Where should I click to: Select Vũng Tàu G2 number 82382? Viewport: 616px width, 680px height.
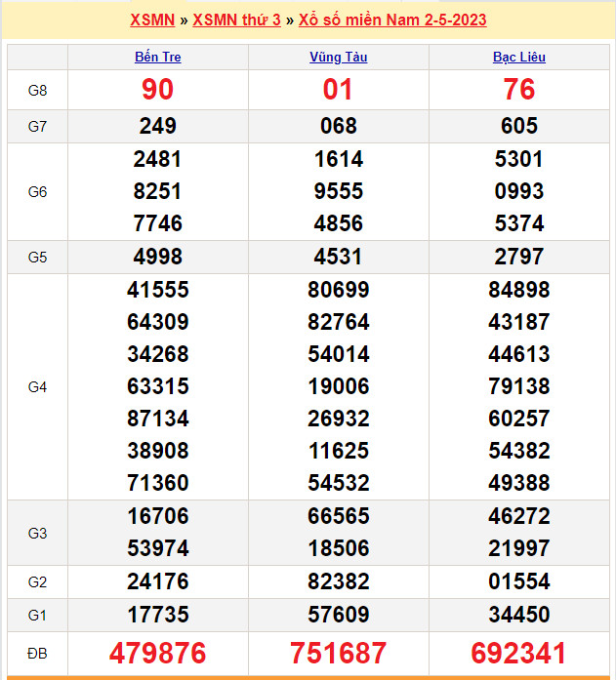pyautogui.click(x=339, y=582)
